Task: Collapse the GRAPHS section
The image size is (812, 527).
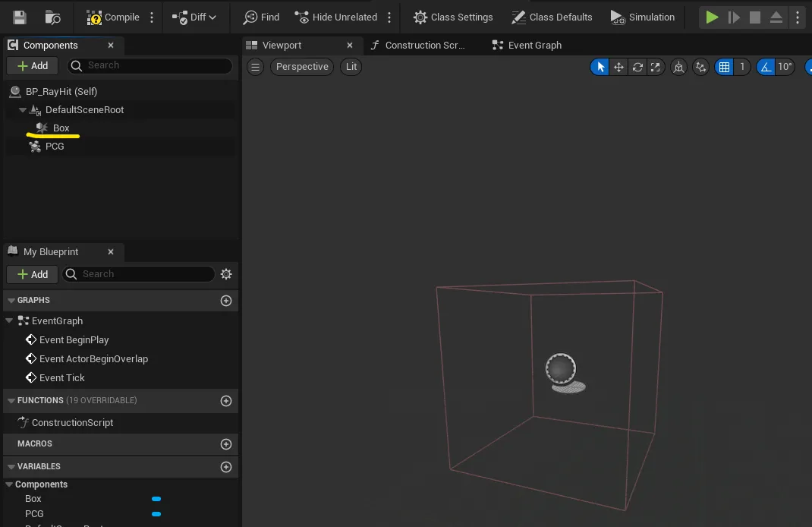Action: click(x=11, y=301)
